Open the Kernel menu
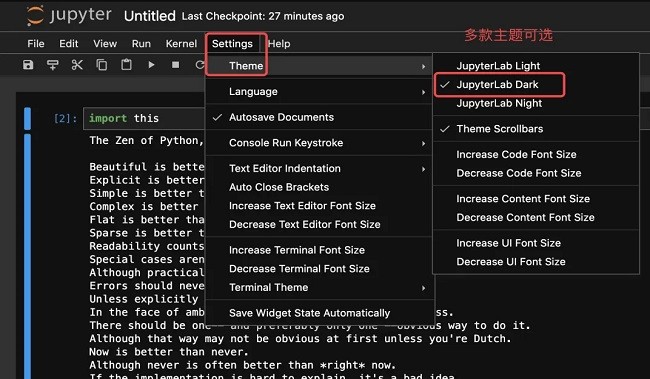The width and height of the screenshot is (650, 379). coord(181,44)
